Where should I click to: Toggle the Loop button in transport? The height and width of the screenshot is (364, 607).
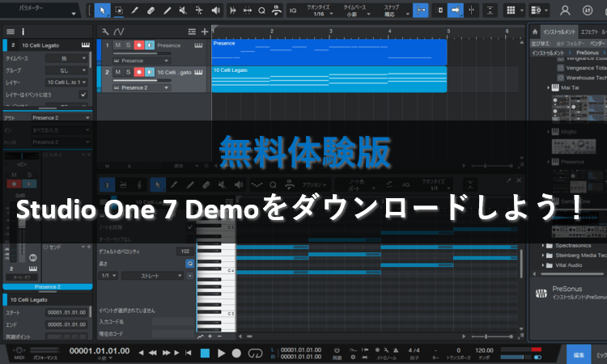[x=255, y=353]
